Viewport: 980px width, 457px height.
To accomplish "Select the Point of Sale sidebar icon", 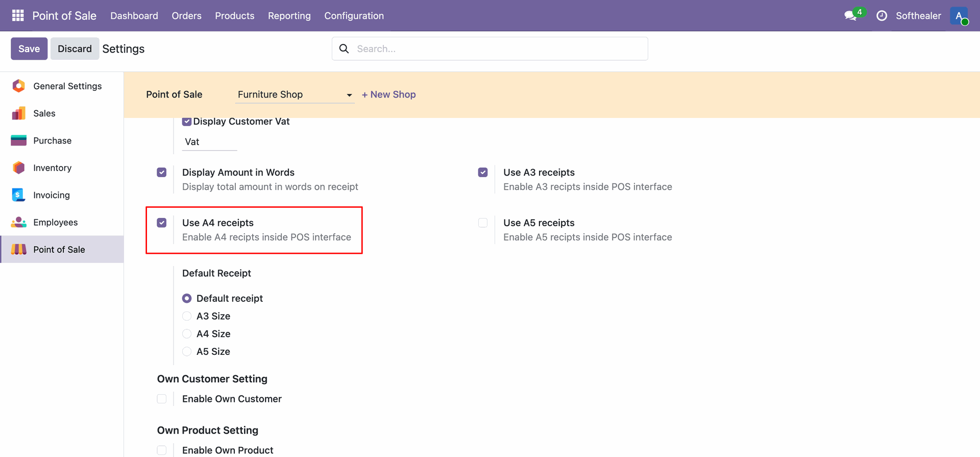I will pyautogui.click(x=19, y=249).
